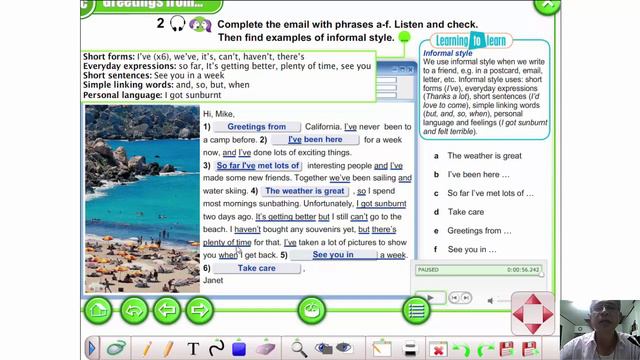Go to next page with right arrow
Viewport: 640px width, 360px height.
click(x=200, y=310)
